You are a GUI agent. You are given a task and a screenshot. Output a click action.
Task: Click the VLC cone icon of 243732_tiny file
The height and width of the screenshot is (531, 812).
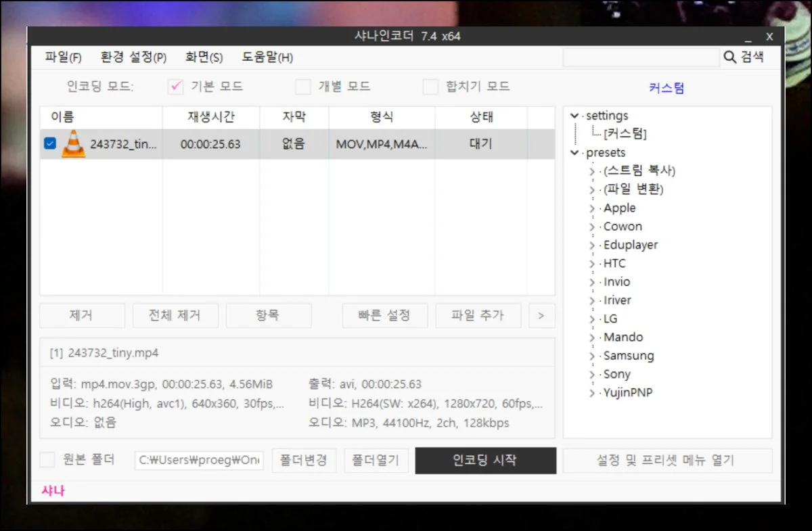[73, 144]
